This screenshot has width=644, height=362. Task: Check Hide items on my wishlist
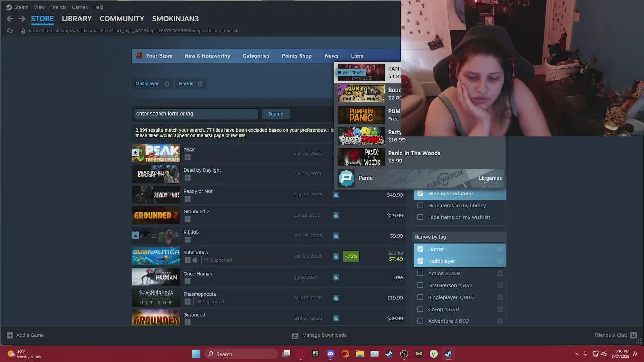[420, 217]
